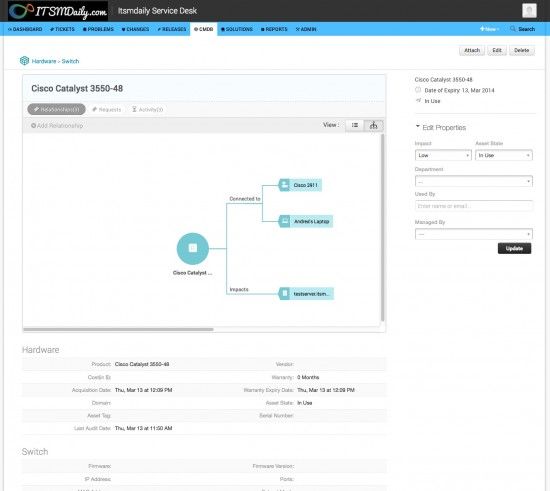This screenshot has height=491, width=550.
Task: Open the Admin section
Action: 306,29
